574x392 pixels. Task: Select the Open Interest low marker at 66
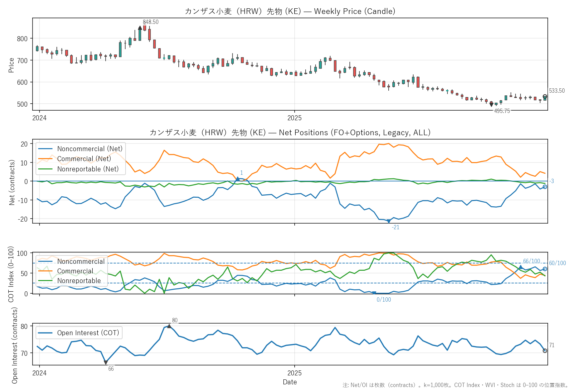(106, 362)
